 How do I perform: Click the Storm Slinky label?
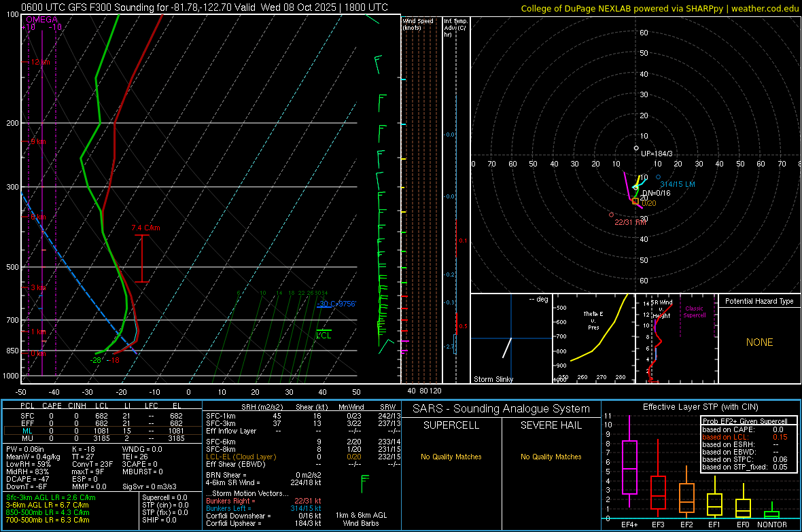coord(493,379)
